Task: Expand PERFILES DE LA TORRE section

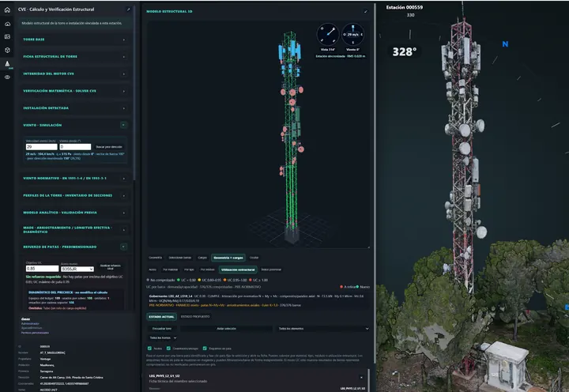Action: [74, 195]
